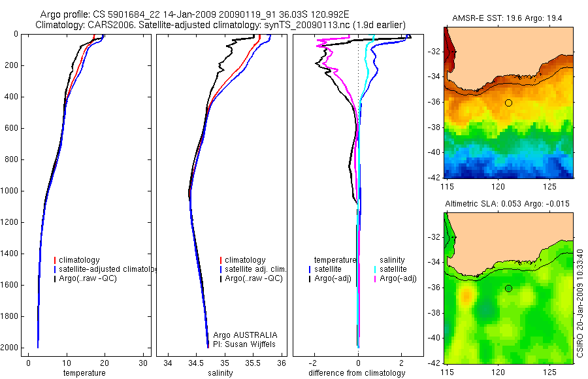Image resolution: width=588 pixels, height=379 pixels.
Task: Click blue temperature satellite swatch in difference legend
Action: [x=310, y=269]
